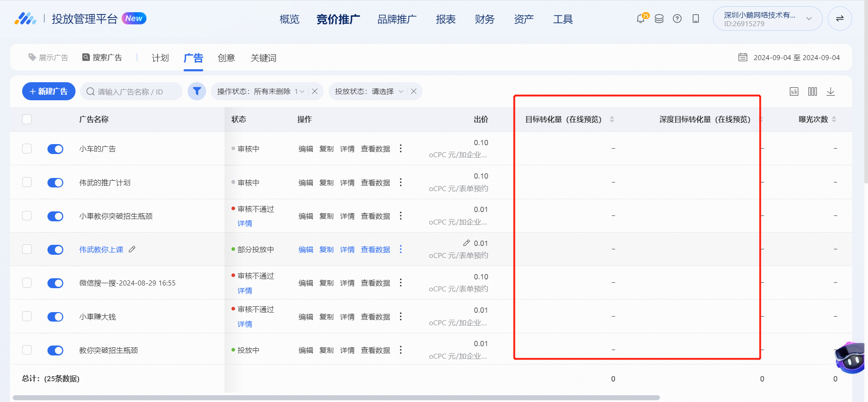Screen dimensions: 868x402
Task: Open 报表 in top navigation
Action: pyautogui.click(x=446, y=19)
